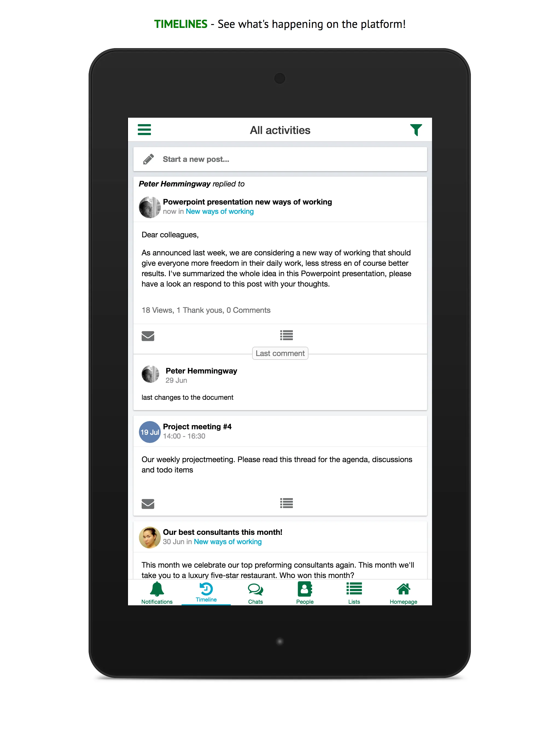Click New ways of working link third post
The image size is (560, 747).
pyautogui.click(x=228, y=541)
